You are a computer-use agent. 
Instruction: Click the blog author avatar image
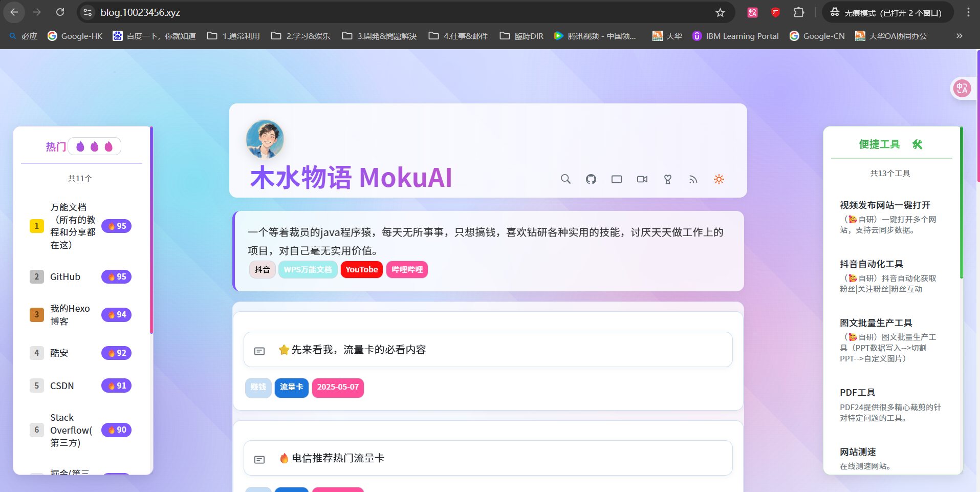[265, 139]
